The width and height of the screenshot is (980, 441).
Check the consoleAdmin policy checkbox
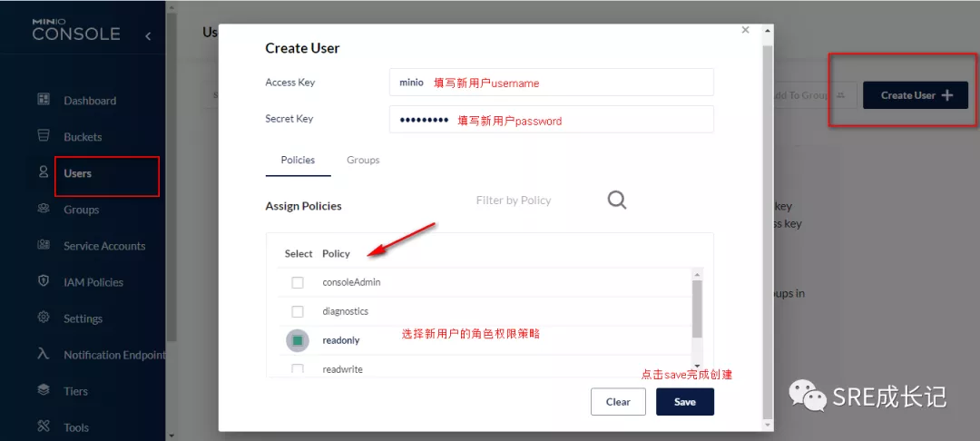[298, 282]
